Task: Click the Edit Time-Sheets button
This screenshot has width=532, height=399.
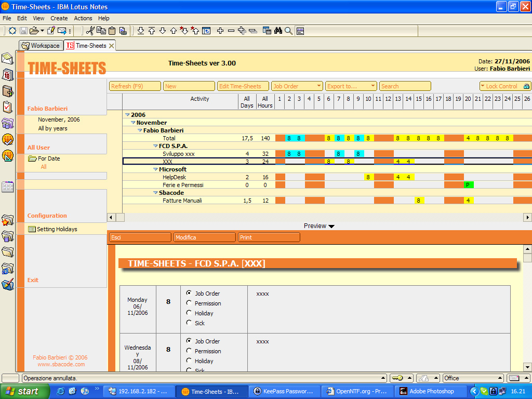Action: [243, 86]
